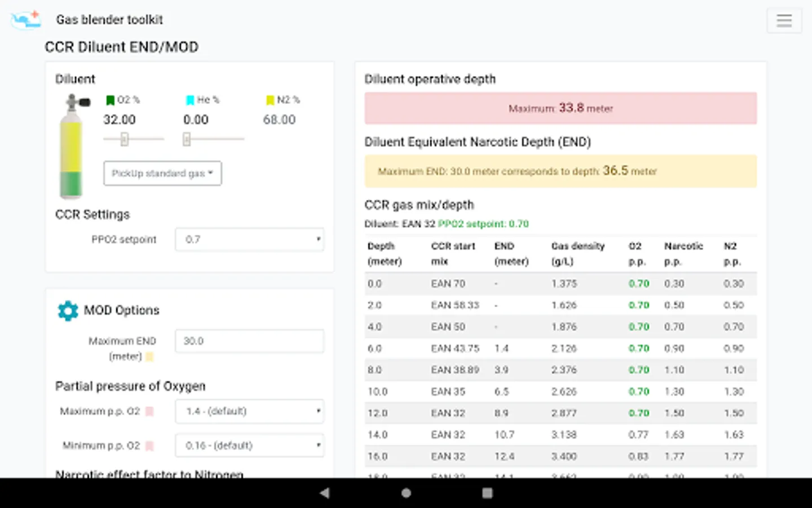Screen dimensions: 812x508
Task: Open the Minimum p.p. O2 dropdown
Action: pyautogui.click(x=249, y=445)
